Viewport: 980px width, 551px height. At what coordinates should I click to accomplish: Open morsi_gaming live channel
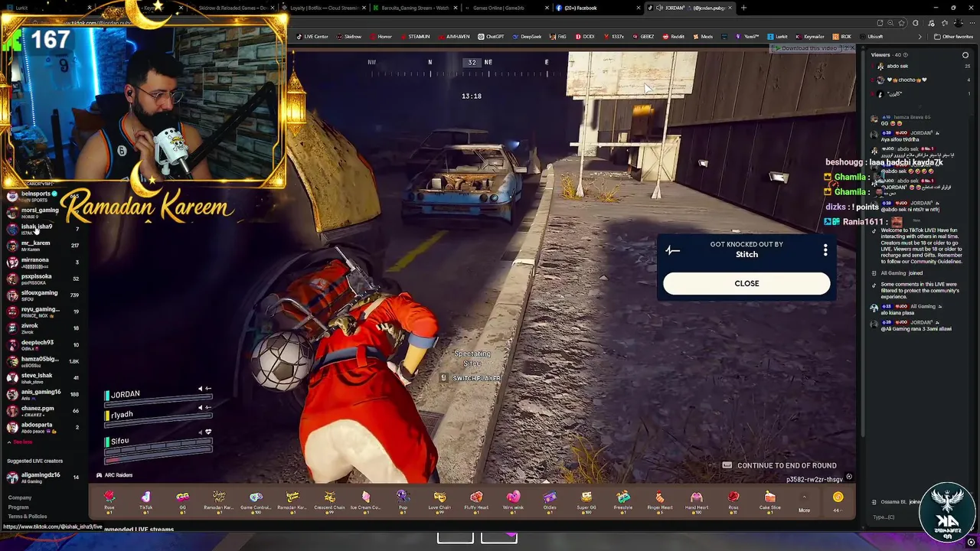pyautogui.click(x=42, y=212)
